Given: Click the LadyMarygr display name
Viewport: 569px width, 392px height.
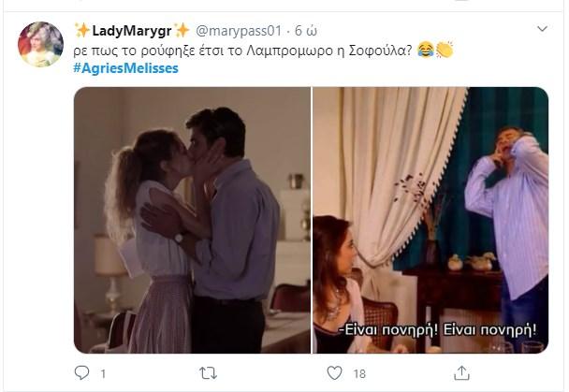Looking at the screenshot, I should [131, 31].
